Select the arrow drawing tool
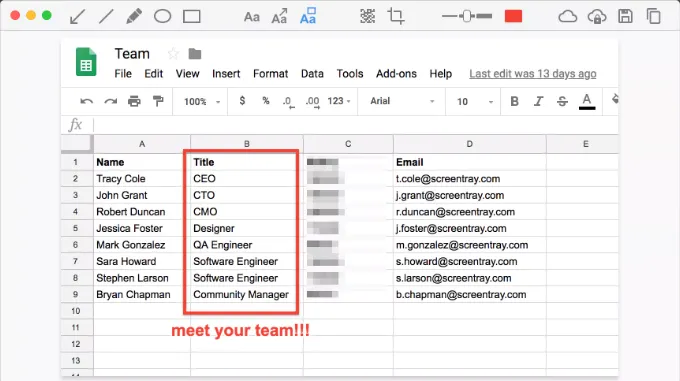 click(x=77, y=17)
